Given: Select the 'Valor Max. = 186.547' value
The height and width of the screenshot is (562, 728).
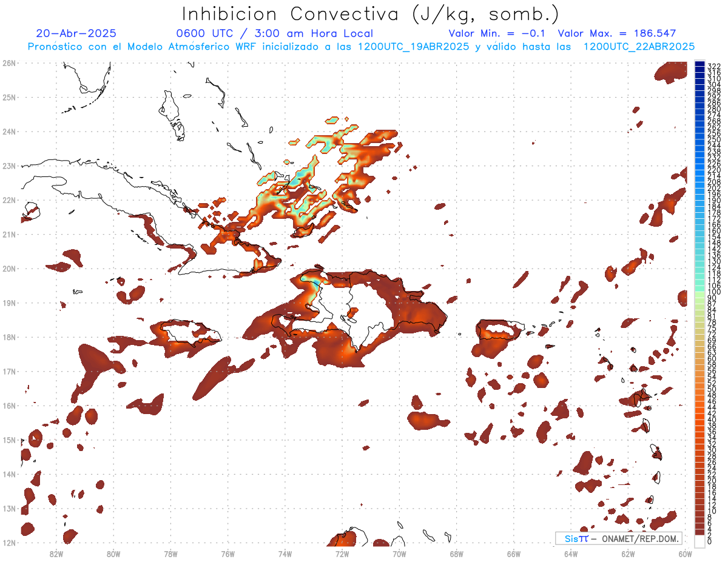Looking at the screenshot, I should click(x=616, y=33).
